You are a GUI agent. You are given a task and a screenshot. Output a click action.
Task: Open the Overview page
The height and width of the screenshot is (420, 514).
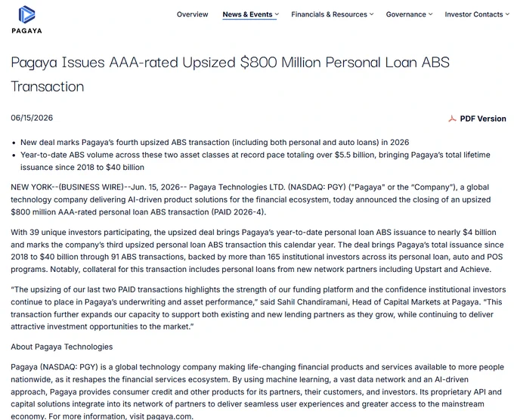coord(193,14)
